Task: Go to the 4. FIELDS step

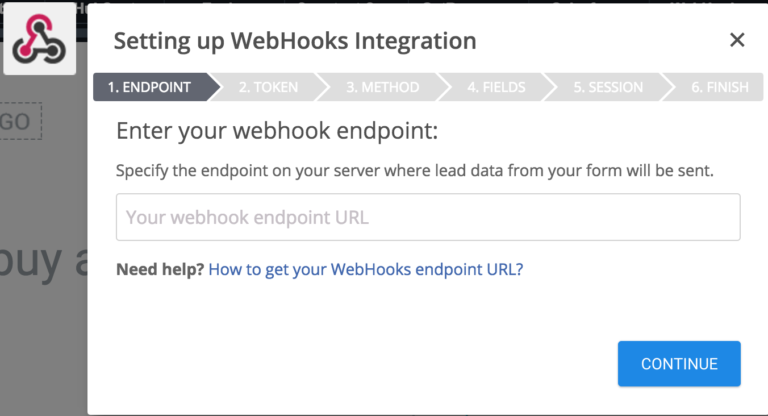Action: 496,87
